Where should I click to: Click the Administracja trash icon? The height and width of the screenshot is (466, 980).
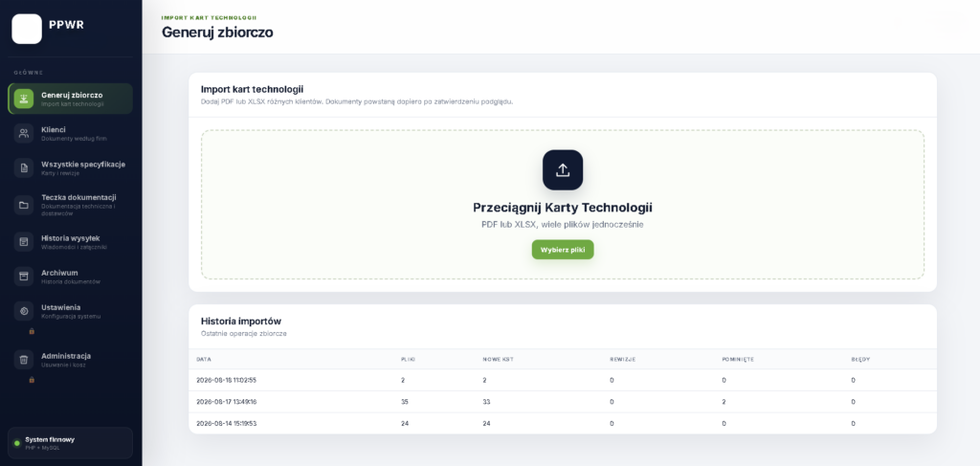(x=24, y=360)
